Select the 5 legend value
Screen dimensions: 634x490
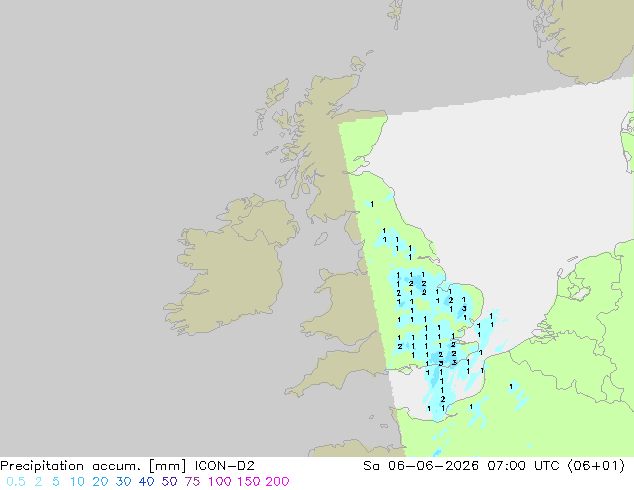click(56, 482)
